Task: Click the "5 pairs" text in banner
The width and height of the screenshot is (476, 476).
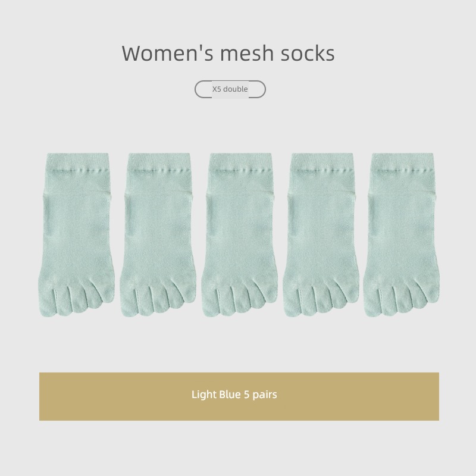Action: [x=261, y=394]
